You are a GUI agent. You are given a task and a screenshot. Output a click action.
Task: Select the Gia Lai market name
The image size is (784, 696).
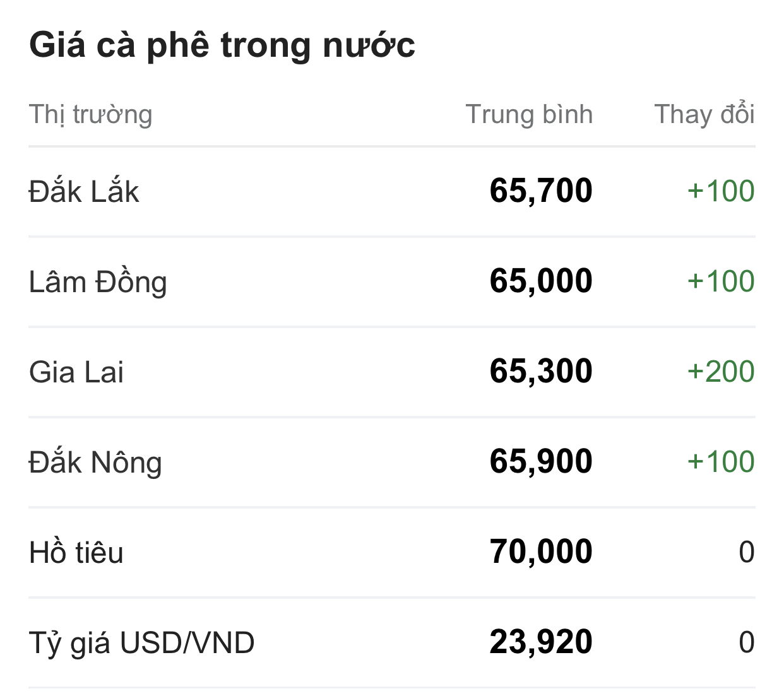click(76, 372)
